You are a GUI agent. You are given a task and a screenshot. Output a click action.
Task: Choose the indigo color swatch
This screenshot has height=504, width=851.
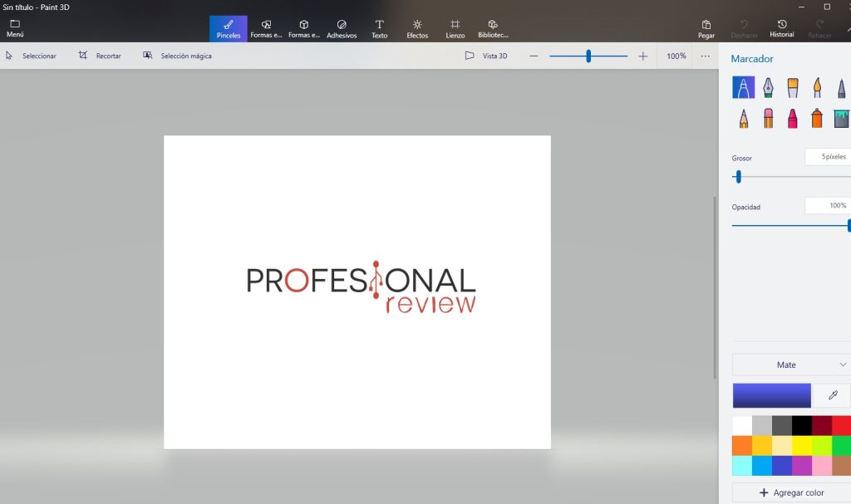coord(782,466)
